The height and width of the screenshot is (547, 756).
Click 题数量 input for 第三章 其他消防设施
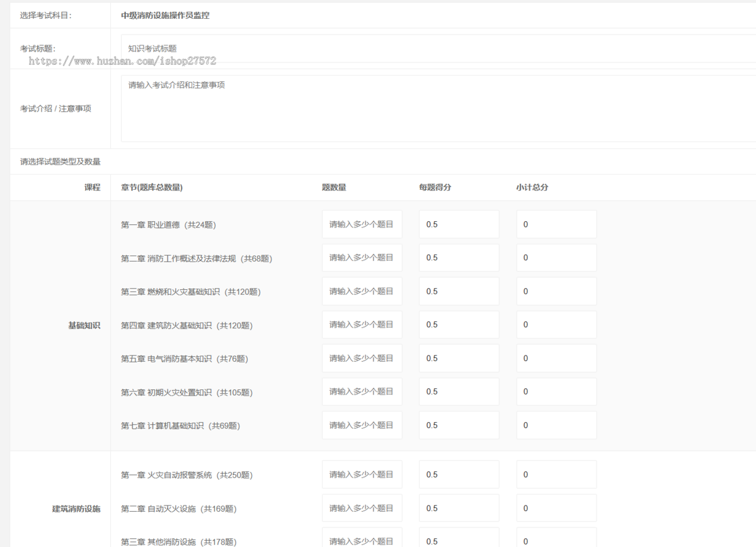coord(362,538)
